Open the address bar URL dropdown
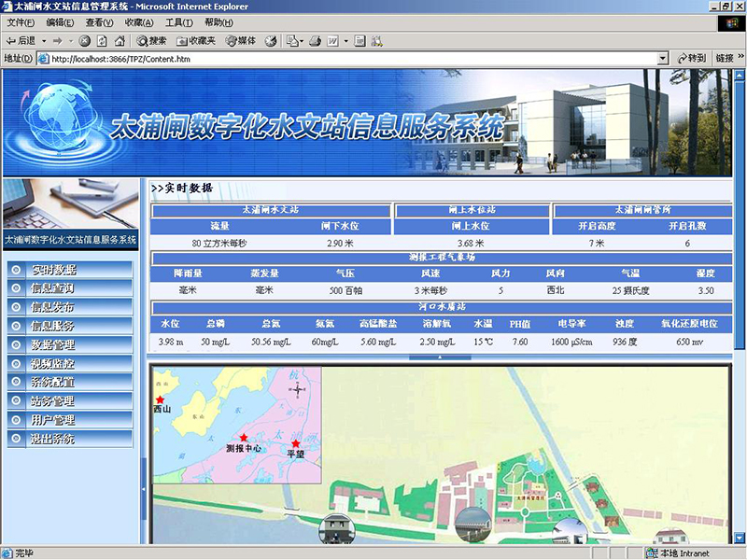 point(663,58)
